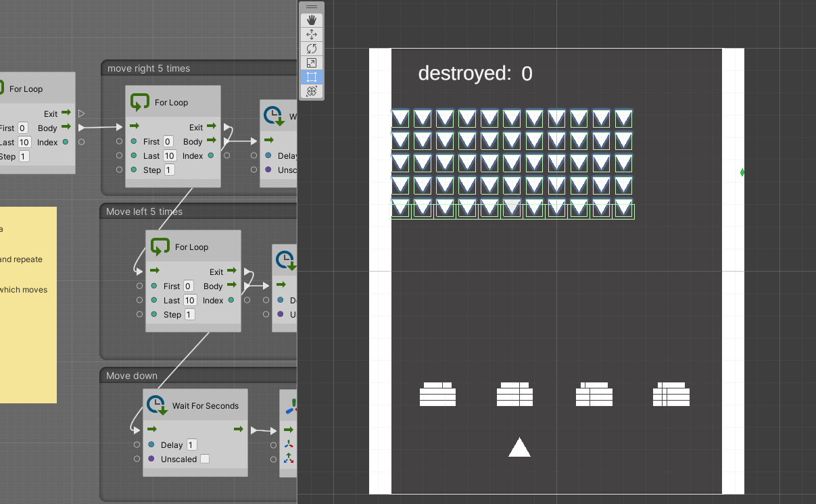The image size is (816, 504).
Task: Click Body output arrow of Move left For Loop
Action: pyautogui.click(x=232, y=285)
